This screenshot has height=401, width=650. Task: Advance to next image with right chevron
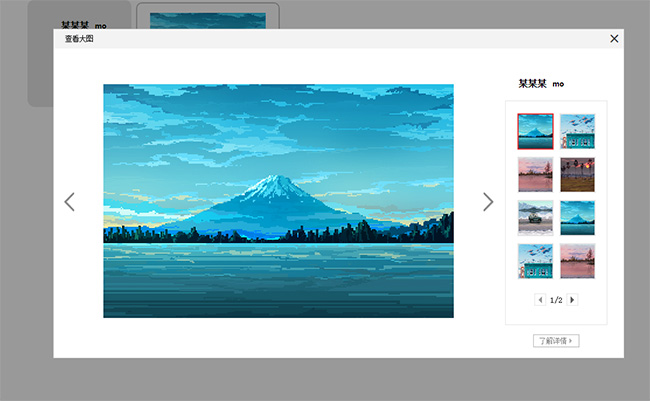pyautogui.click(x=488, y=202)
